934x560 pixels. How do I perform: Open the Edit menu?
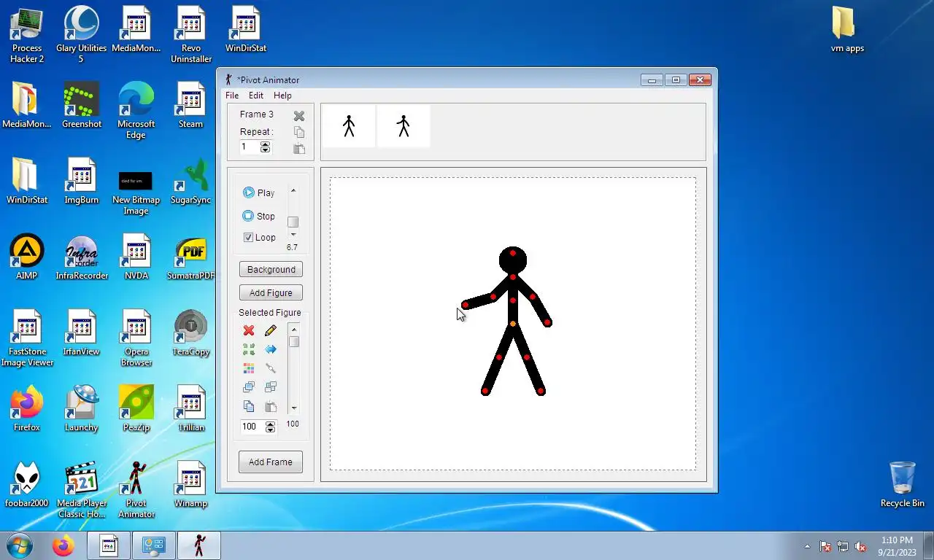pyautogui.click(x=256, y=96)
